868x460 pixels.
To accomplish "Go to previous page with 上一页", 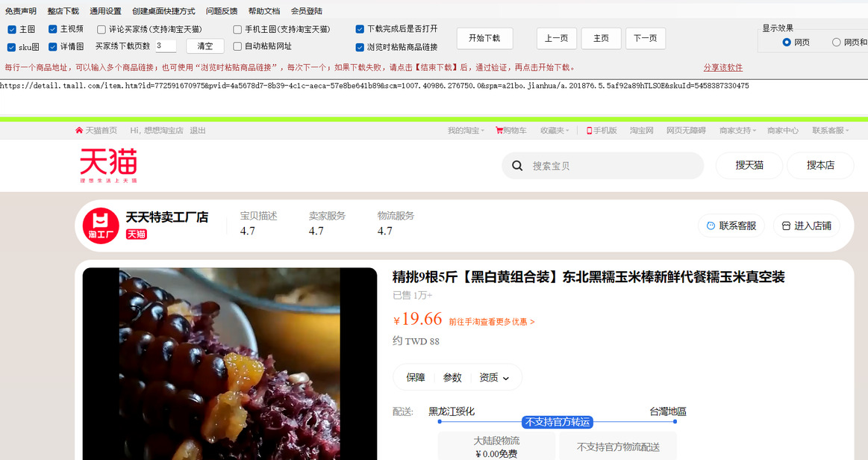I will (556, 38).
